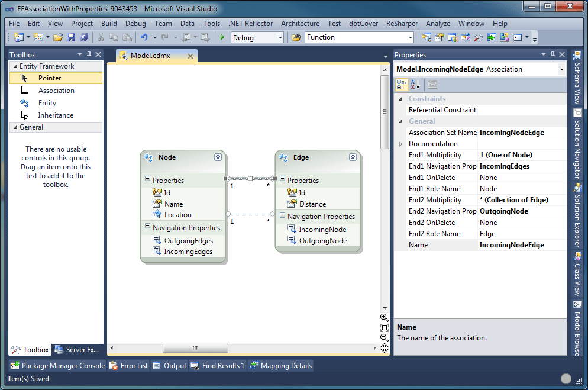Image resolution: width=588 pixels, height=390 pixels.
Task: Click the Undo arrow icon
Action: (x=144, y=37)
